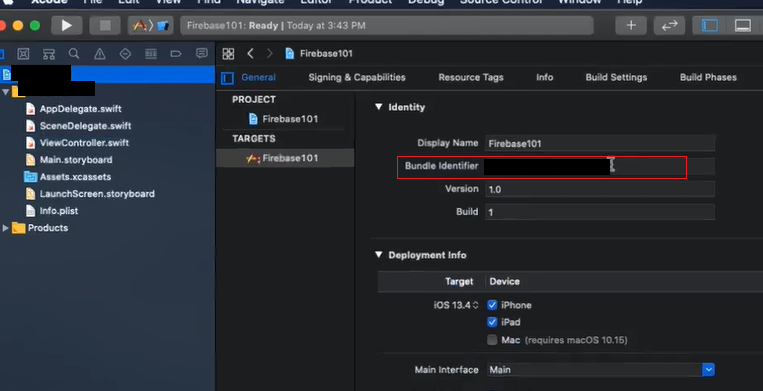Screen dimensions: 763x391
Task: Open ViewController.swift file
Action: [84, 142]
